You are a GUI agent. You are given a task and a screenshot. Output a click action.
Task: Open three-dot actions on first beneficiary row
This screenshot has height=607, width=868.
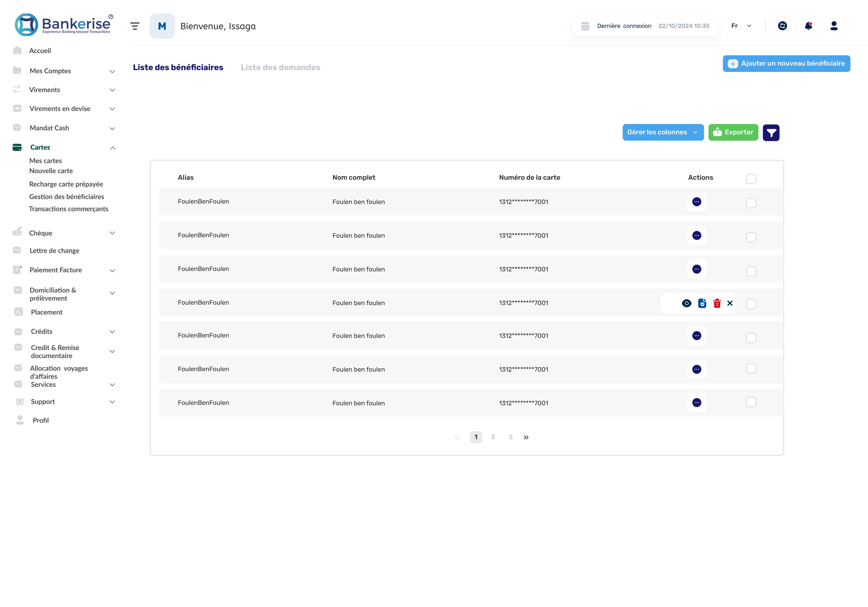[x=697, y=202]
